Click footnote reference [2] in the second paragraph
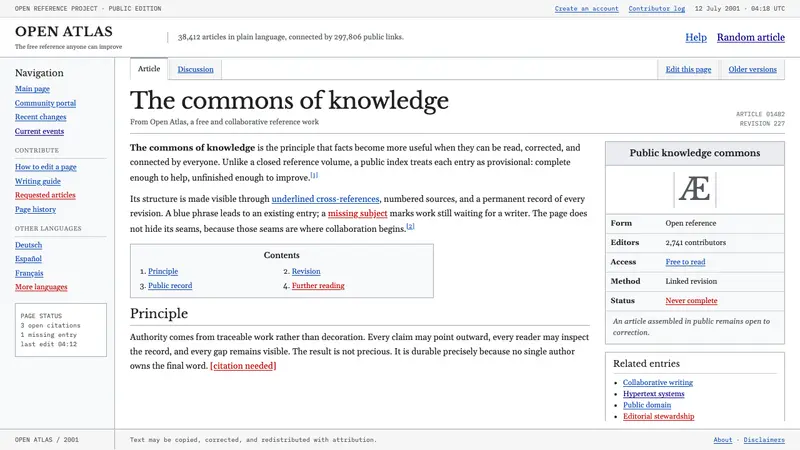 pyautogui.click(x=410, y=226)
